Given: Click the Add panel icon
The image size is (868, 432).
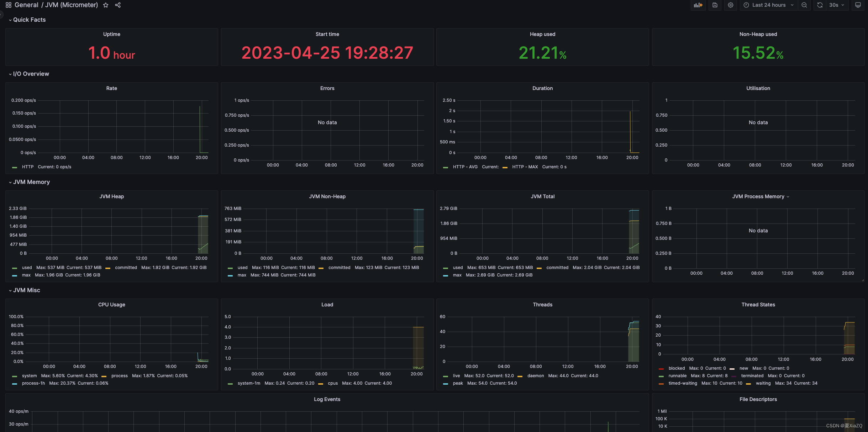Looking at the screenshot, I should (x=698, y=5).
